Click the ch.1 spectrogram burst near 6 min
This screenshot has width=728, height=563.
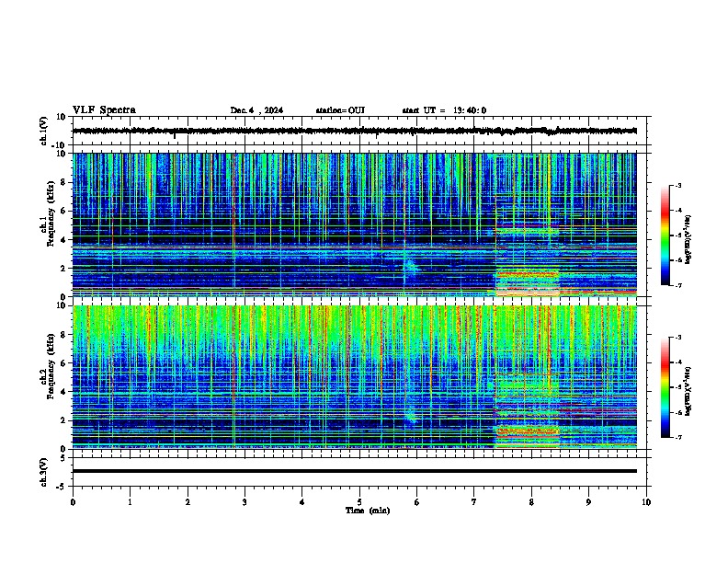[x=410, y=266]
